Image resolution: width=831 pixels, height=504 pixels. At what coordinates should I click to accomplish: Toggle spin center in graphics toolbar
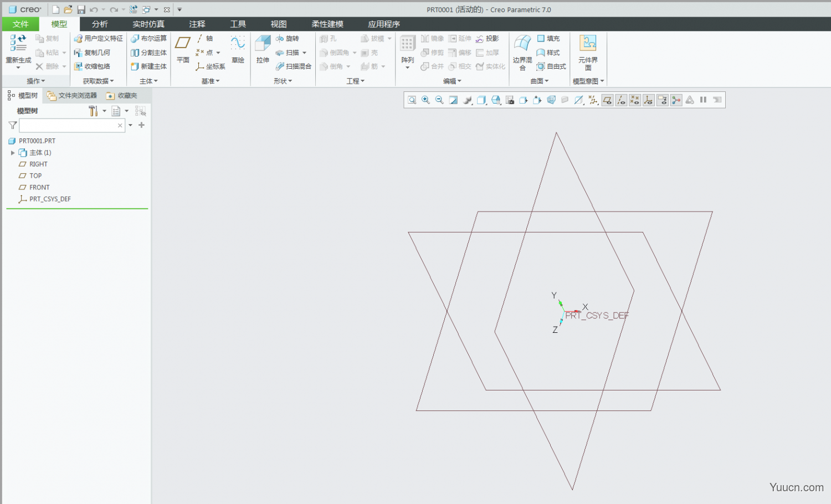(676, 100)
